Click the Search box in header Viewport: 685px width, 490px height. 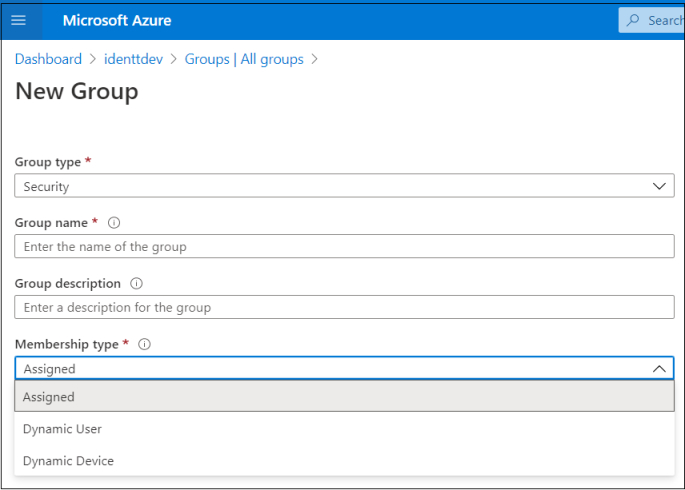(x=651, y=20)
